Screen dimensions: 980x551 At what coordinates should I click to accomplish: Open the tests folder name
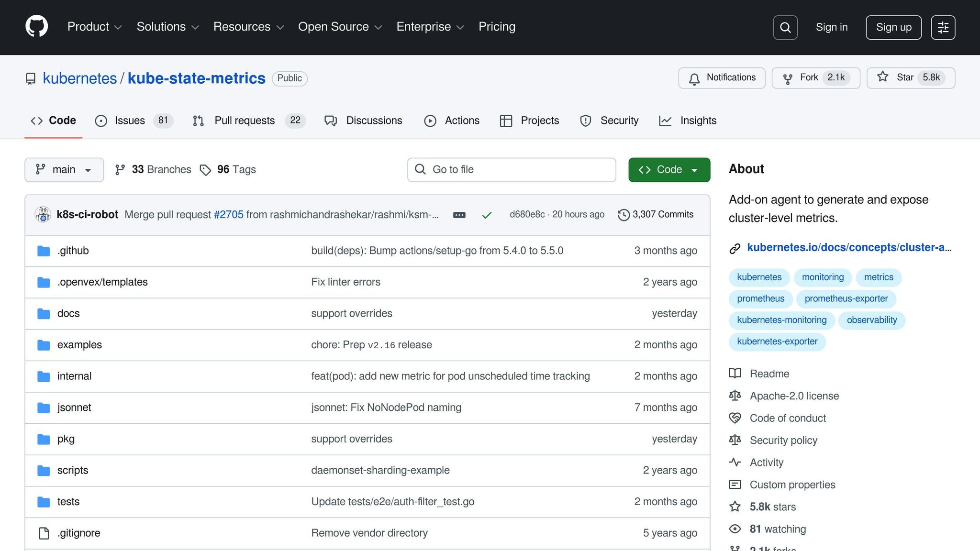point(68,502)
